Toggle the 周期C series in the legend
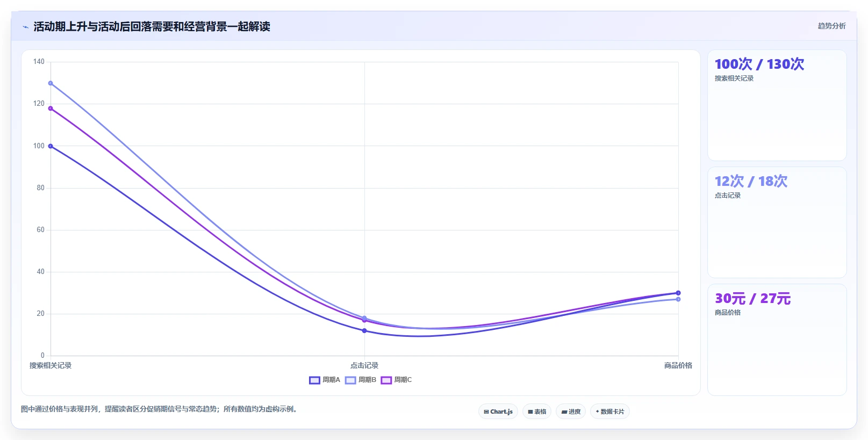 tap(396, 380)
